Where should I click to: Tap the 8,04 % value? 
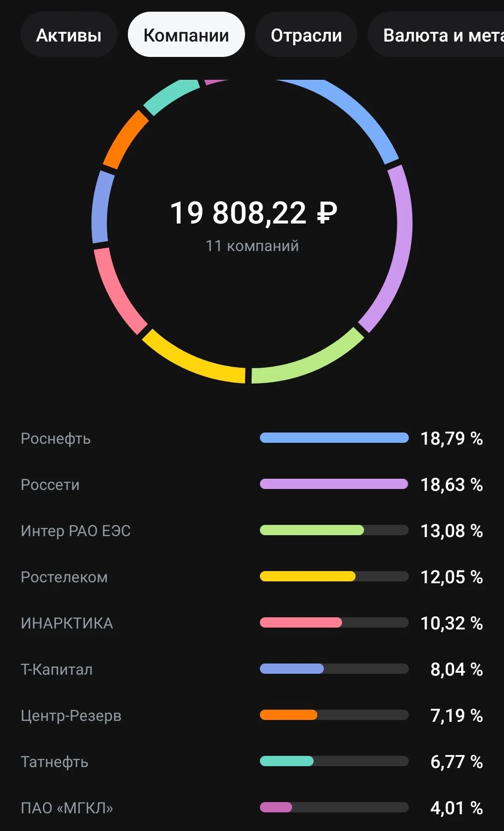click(x=456, y=670)
